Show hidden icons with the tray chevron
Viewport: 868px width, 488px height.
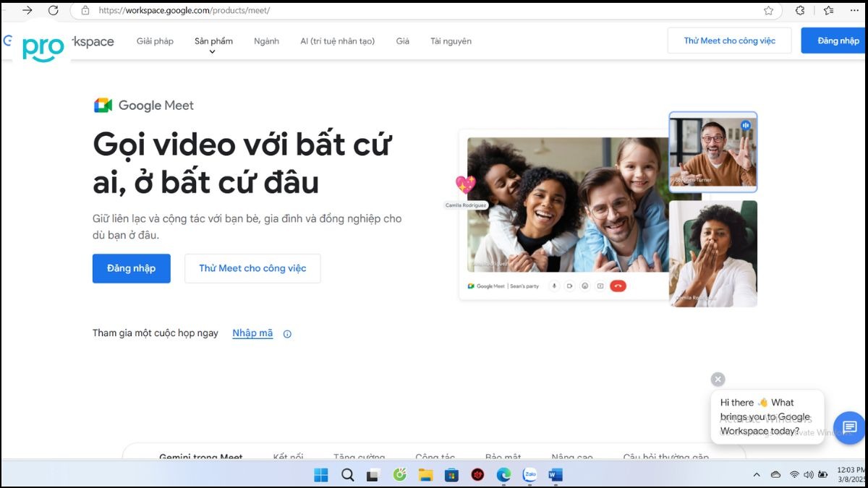[757, 475]
